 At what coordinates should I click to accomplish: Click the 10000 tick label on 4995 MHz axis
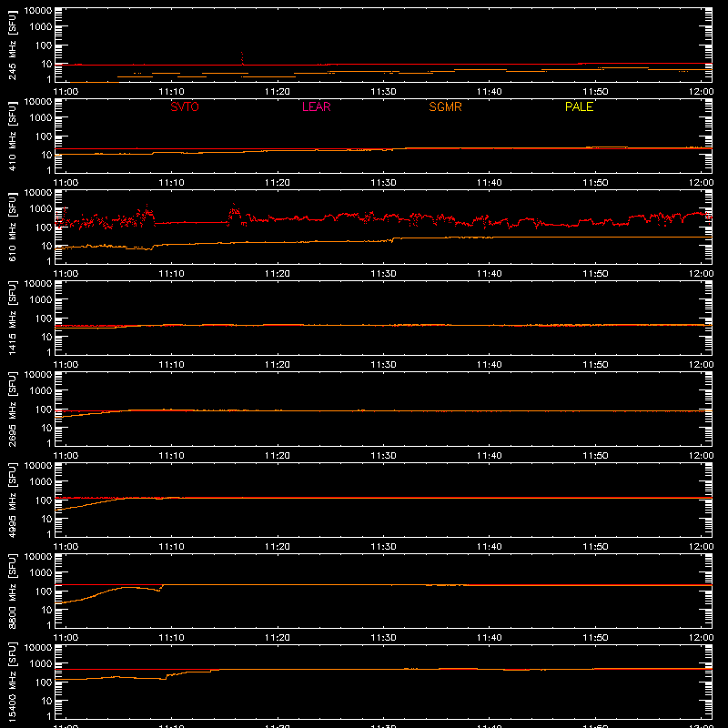(x=38, y=465)
